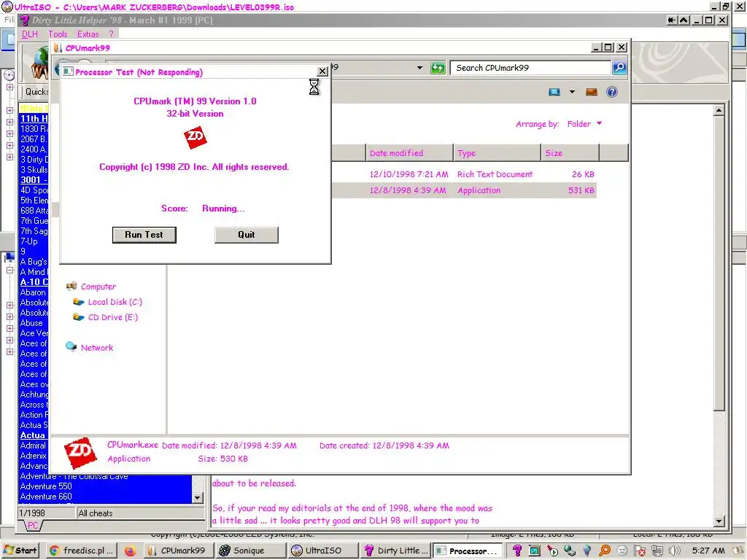Viewport: 747px width, 560px height.
Task: Select the PC tab at bottom of DLH
Action: click(x=32, y=525)
